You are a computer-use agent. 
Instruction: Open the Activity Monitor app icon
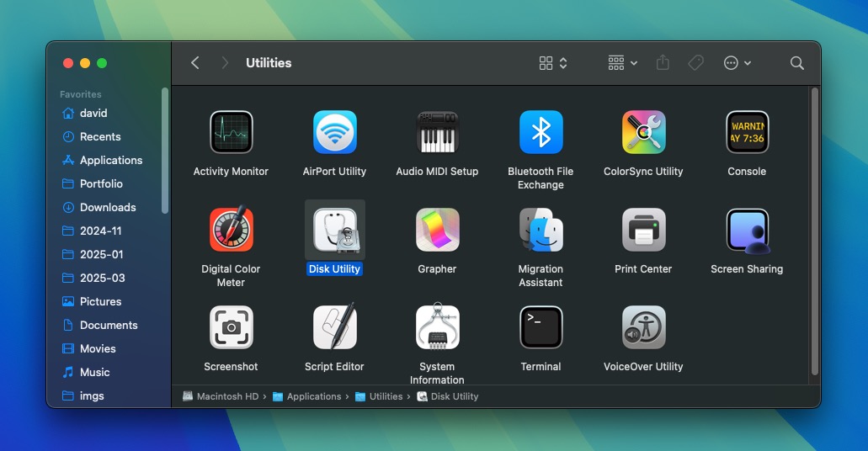(232, 132)
